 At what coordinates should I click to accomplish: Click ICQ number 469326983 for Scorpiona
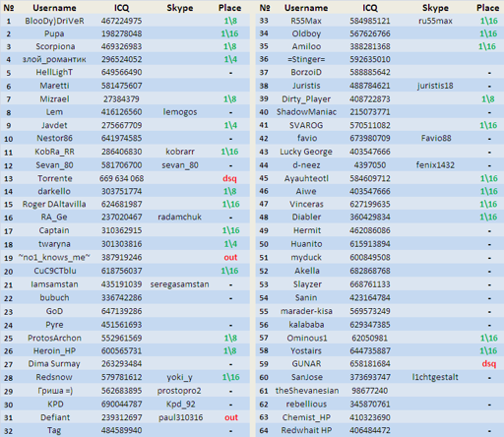pos(121,46)
